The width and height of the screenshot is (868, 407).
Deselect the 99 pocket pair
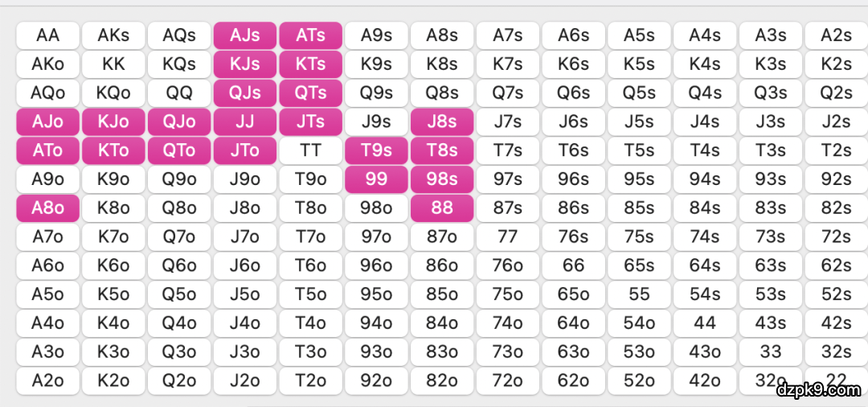pyautogui.click(x=376, y=179)
